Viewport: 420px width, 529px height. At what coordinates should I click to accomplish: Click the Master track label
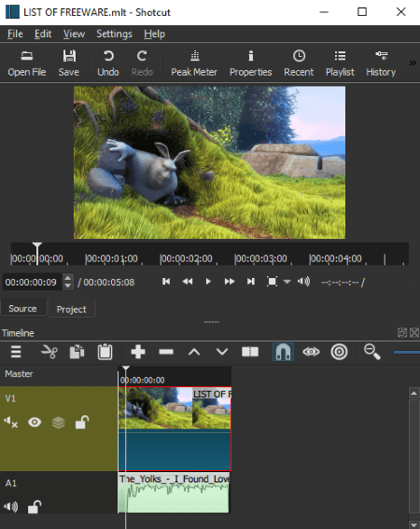pos(19,374)
